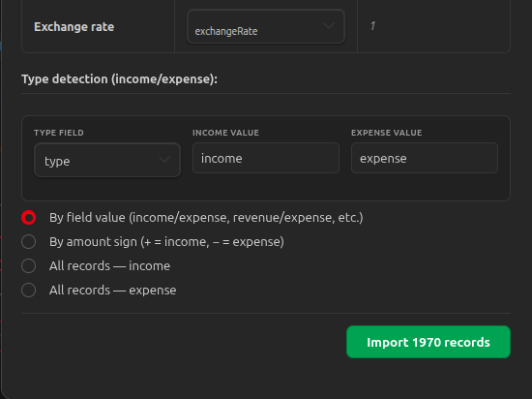The height and width of the screenshot is (399, 532).
Task: Click the Exchange rate row label
Action: [x=74, y=27]
